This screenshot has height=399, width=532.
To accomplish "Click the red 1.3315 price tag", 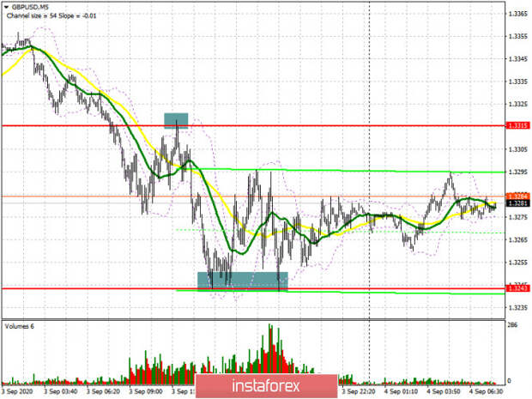I will coord(517,125).
